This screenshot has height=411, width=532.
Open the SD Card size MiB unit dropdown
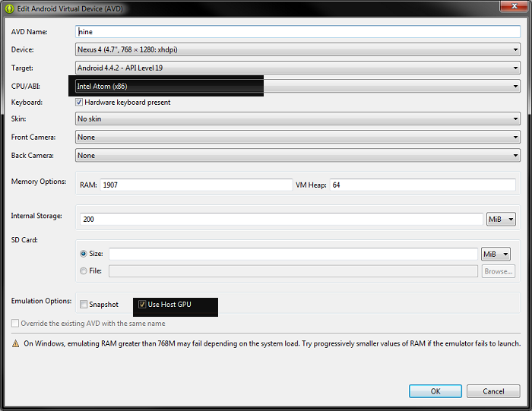[x=496, y=254]
